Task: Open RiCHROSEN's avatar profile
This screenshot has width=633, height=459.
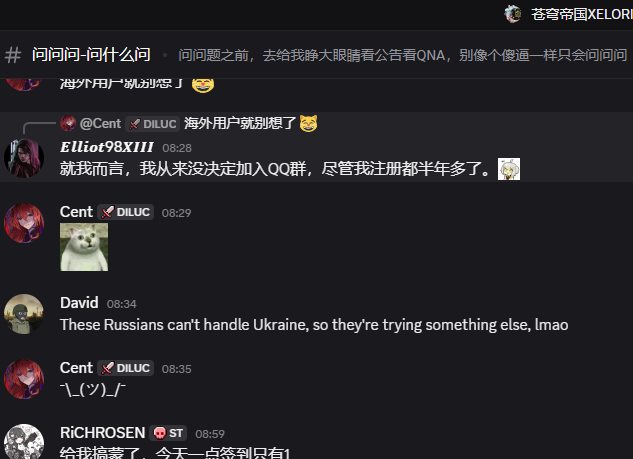Action: 24,442
